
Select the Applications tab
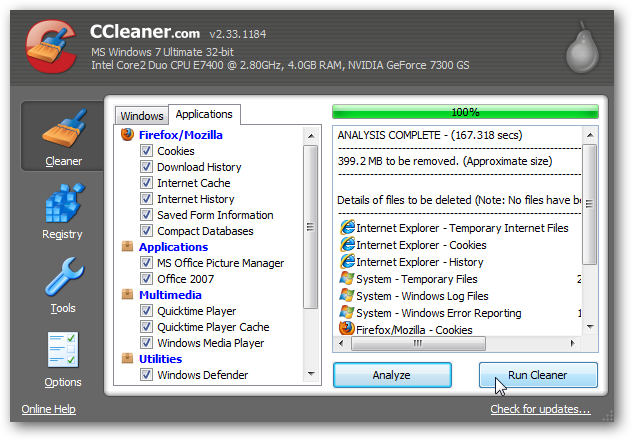[x=204, y=114]
